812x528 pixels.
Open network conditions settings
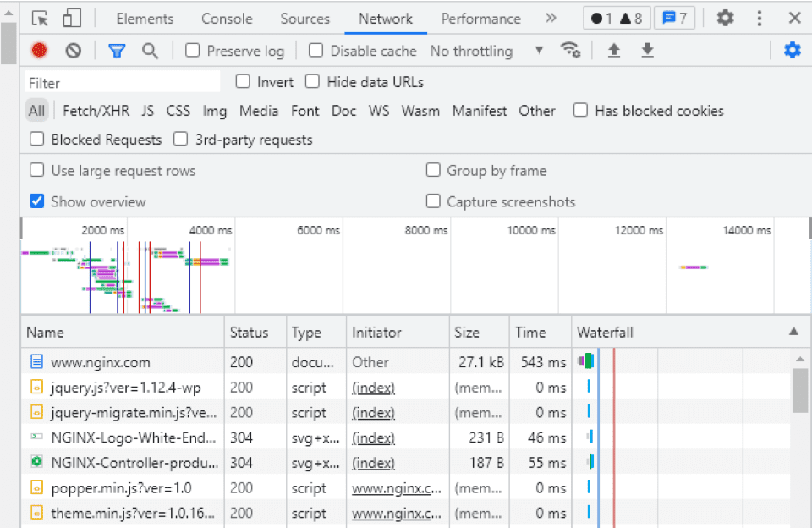(571, 50)
